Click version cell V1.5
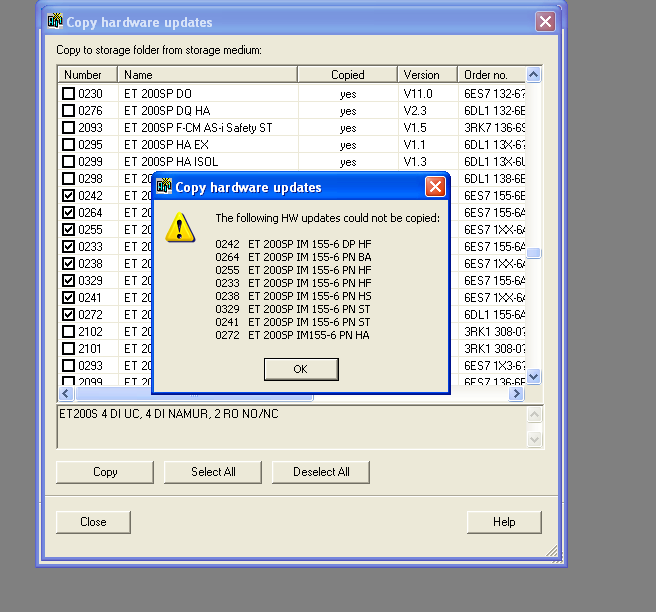The width and height of the screenshot is (656, 612). [415, 128]
